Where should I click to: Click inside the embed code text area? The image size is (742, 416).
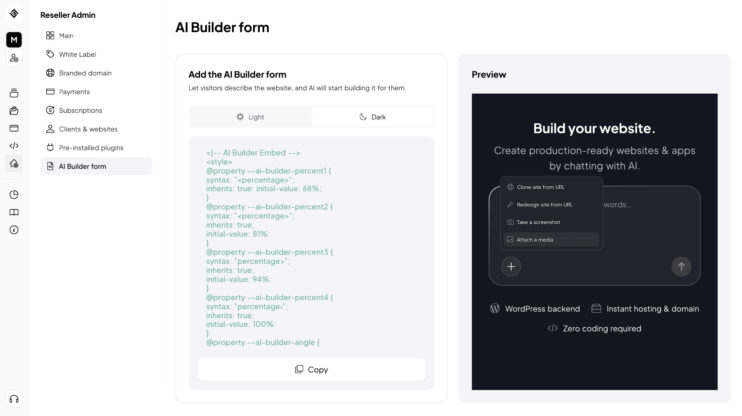(x=311, y=247)
